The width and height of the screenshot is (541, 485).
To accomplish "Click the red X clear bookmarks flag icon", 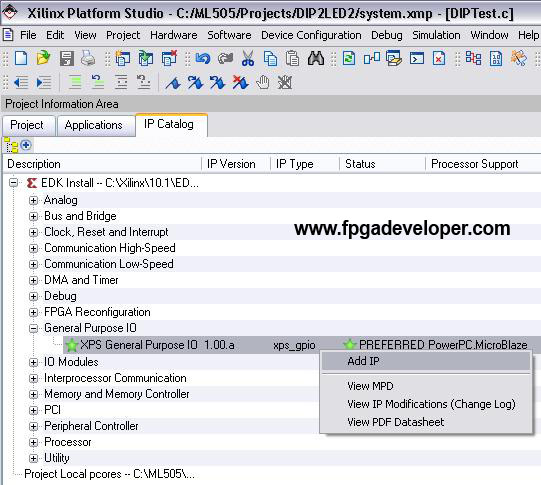I will (x=240, y=83).
